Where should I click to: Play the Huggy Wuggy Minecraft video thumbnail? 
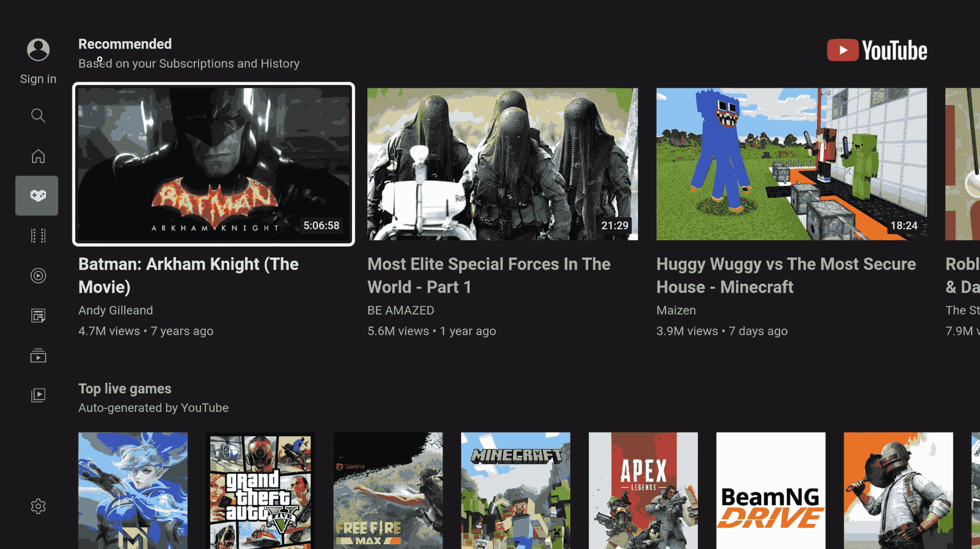(x=791, y=164)
